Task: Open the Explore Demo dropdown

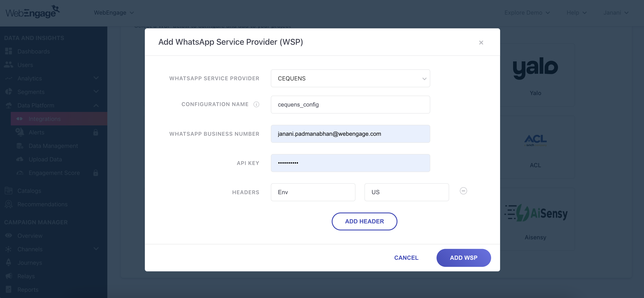Action: click(527, 13)
